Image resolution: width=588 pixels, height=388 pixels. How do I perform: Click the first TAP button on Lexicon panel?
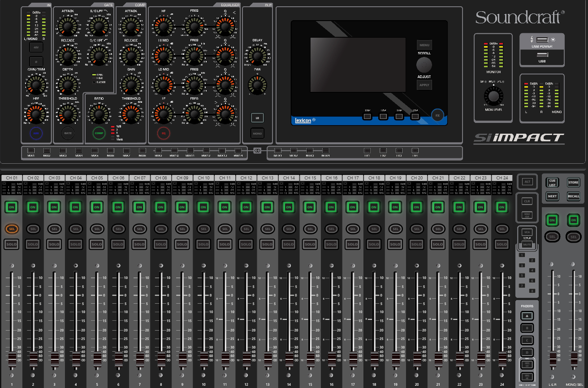pos(367,117)
